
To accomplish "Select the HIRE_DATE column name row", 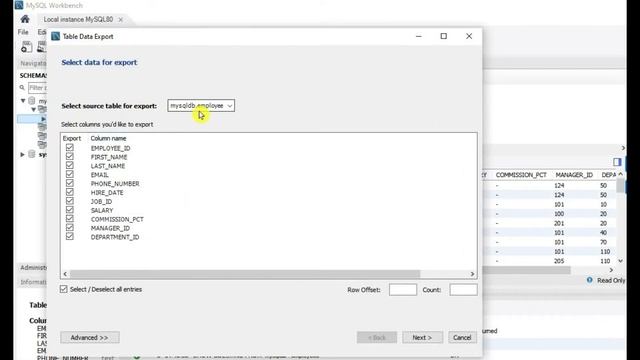I will pos(107,193).
